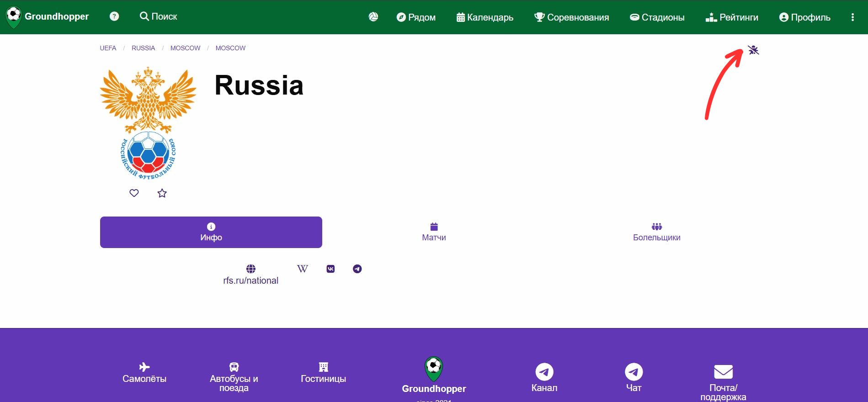The height and width of the screenshot is (402, 868).
Task: Report a bug via bug icon
Action: [x=753, y=50]
